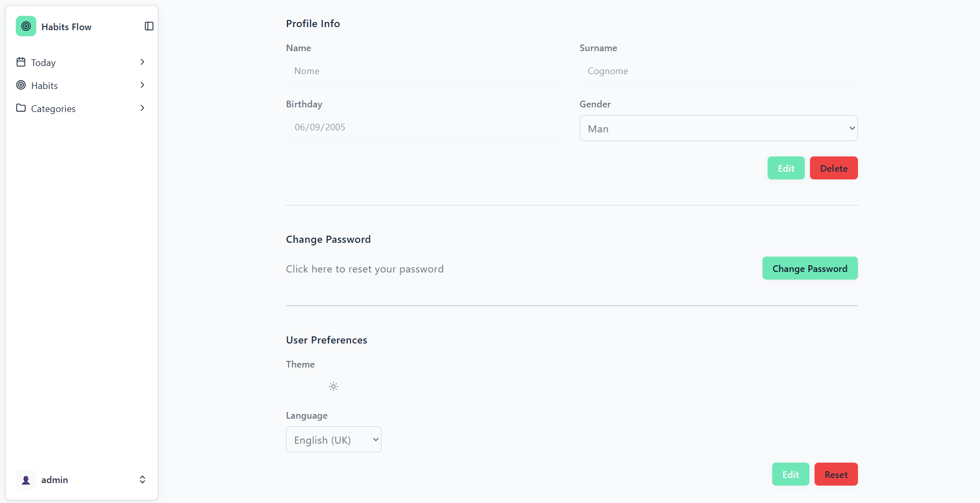Click the Change Password button

810,268
